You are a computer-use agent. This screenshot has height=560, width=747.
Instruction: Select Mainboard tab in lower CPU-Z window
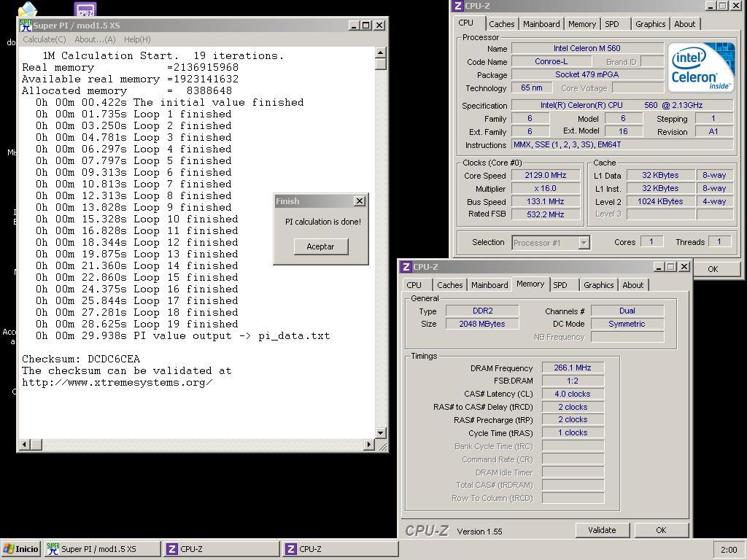489,285
